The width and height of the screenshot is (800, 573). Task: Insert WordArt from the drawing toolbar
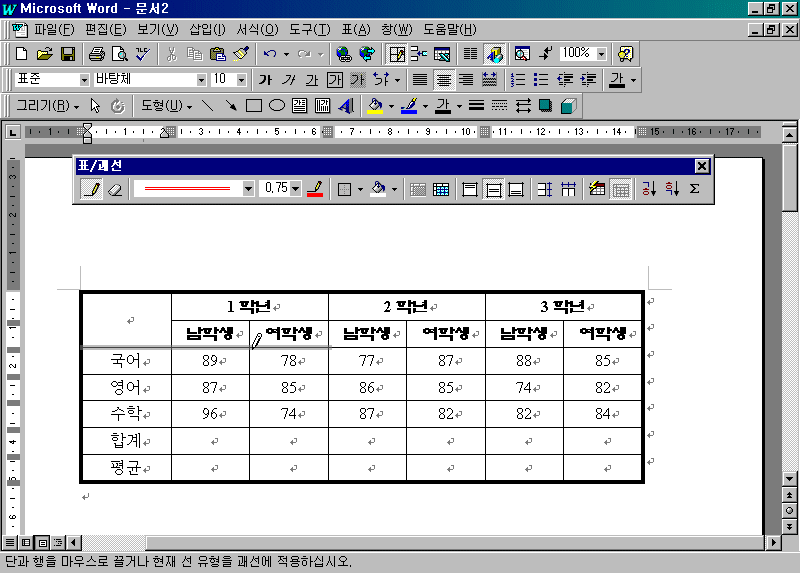[346, 106]
